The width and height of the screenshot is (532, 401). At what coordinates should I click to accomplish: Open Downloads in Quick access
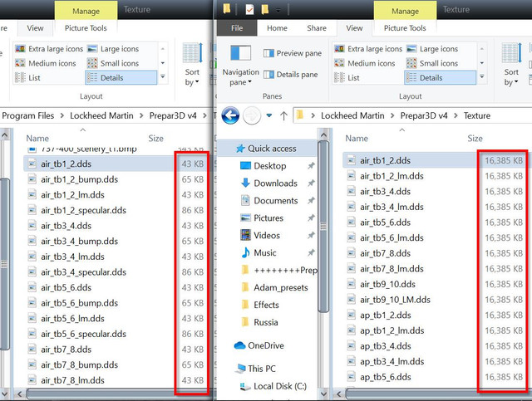[x=275, y=183]
